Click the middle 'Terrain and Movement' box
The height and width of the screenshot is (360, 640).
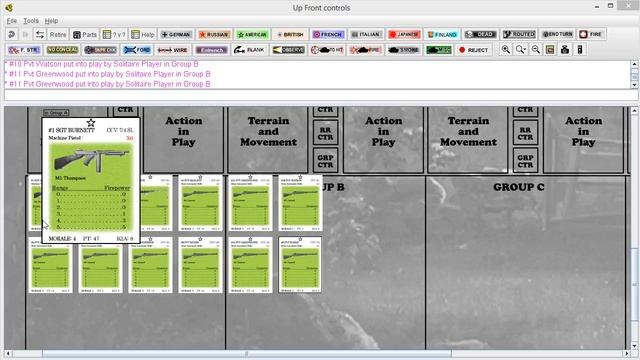(x=268, y=140)
